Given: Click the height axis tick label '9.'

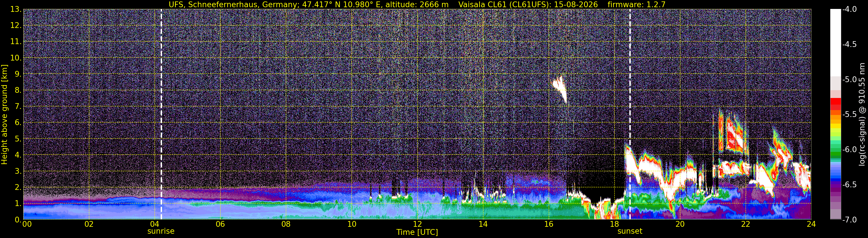Looking at the screenshot, I should (x=18, y=74).
